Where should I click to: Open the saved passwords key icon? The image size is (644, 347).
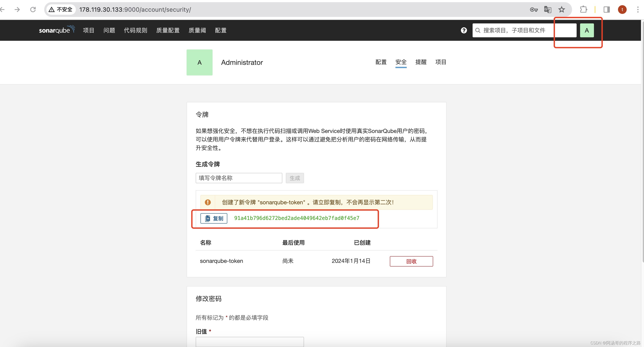533,10
